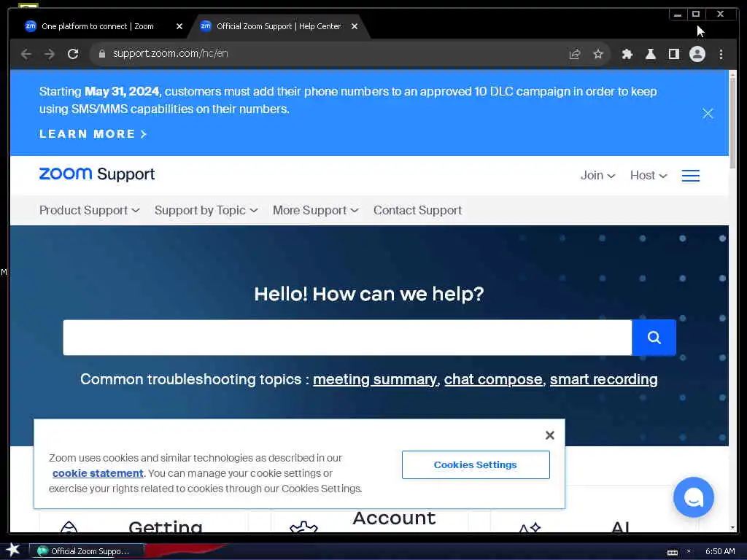Open Support by Topic menu

click(x=206, y=210)
